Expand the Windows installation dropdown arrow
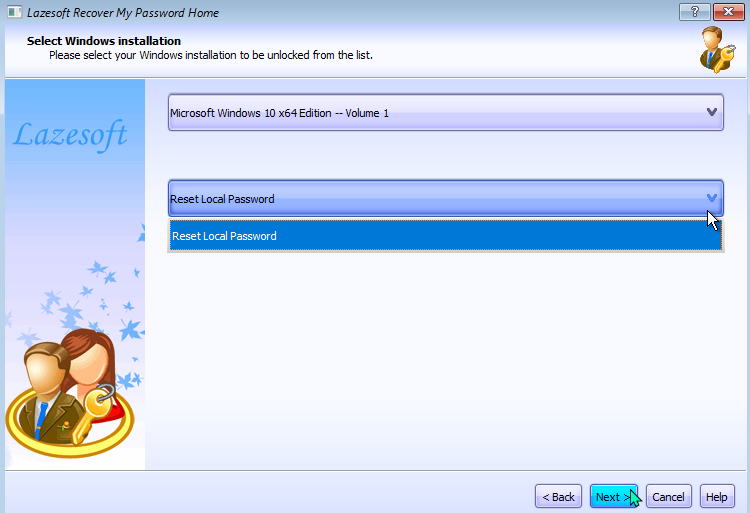The image size is (750, 513). click(x=711, y=112)
